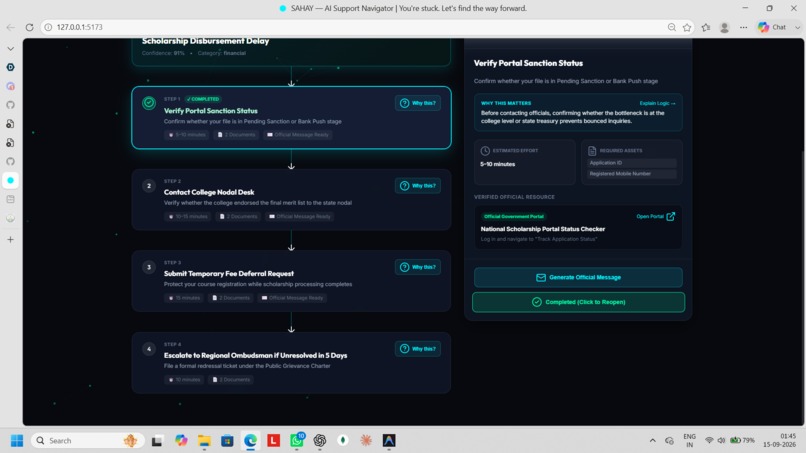
Task: Launch Copilot from the taskbar
Action: point(181,441)
